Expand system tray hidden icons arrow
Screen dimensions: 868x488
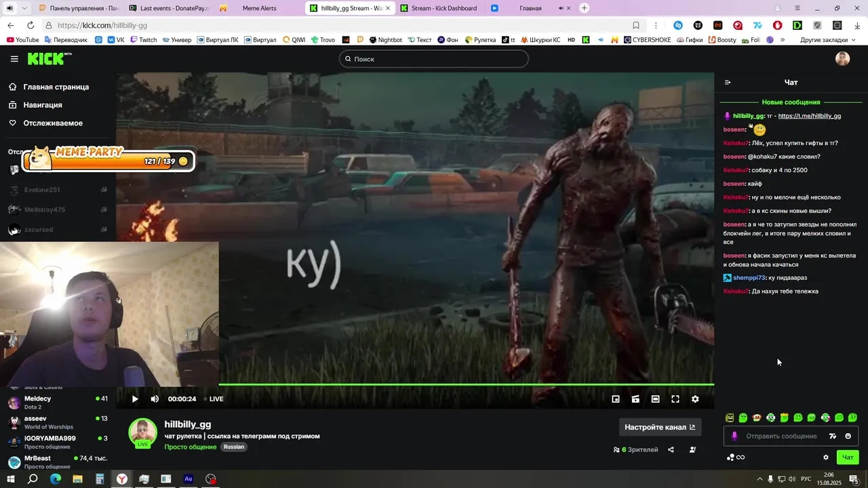pyautogui.click(x=759, y=479)
